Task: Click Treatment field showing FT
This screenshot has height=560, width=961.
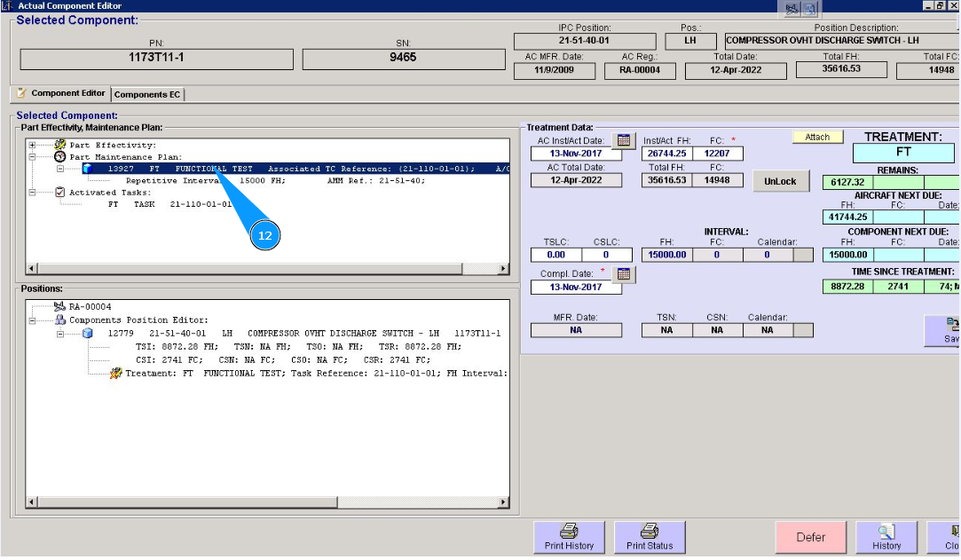Action: [903, 152]
